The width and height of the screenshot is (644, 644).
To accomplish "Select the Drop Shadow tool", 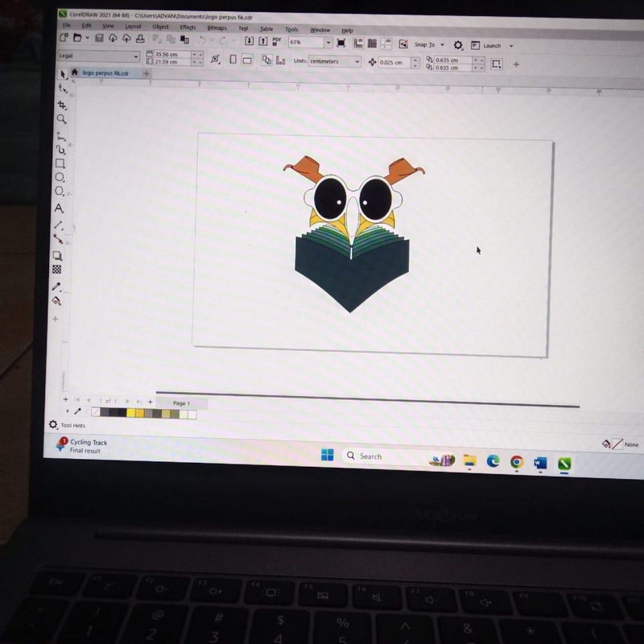I will tap(57, 255).
